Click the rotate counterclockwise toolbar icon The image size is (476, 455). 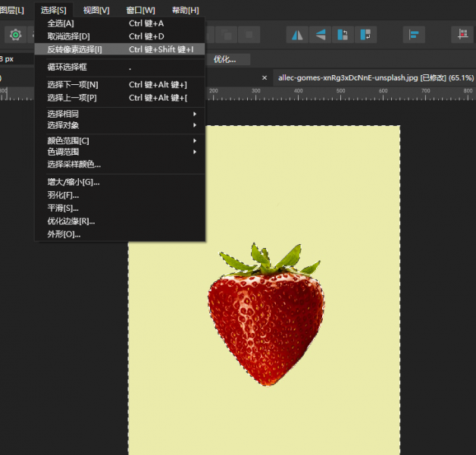[343, 35]
